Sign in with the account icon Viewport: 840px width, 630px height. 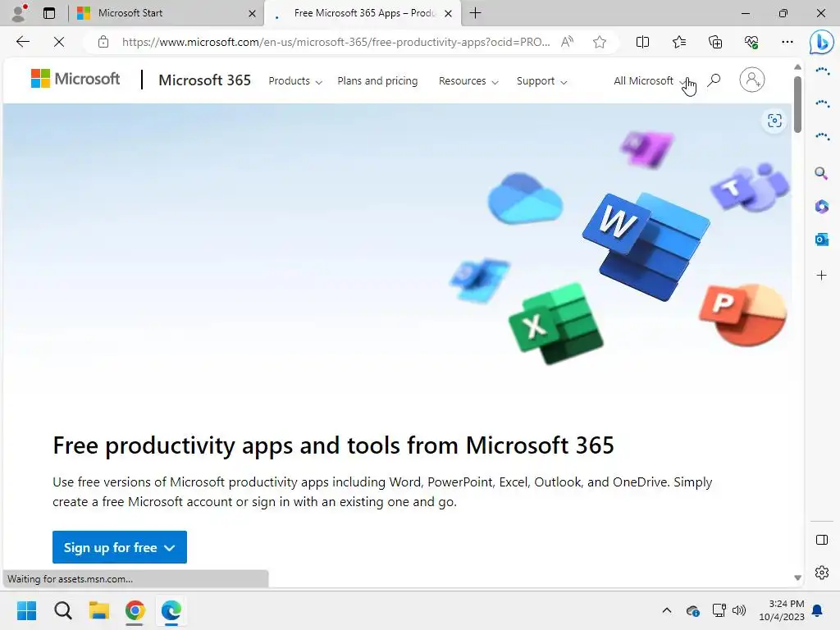tap(751, 80)
